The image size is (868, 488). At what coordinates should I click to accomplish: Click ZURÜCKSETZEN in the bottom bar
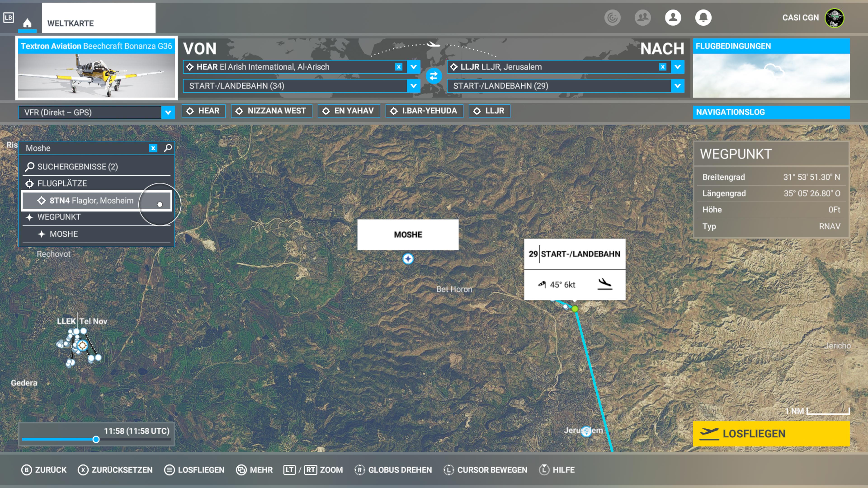115,469
